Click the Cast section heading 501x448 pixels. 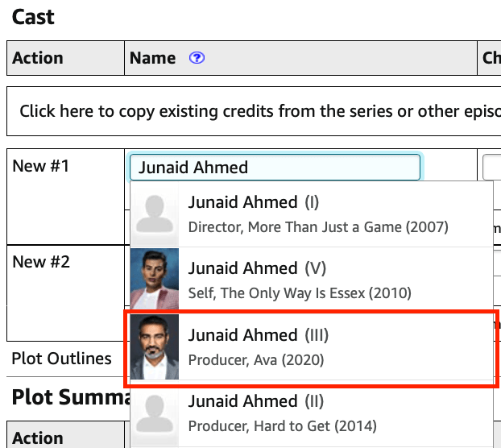coord(33,16)
